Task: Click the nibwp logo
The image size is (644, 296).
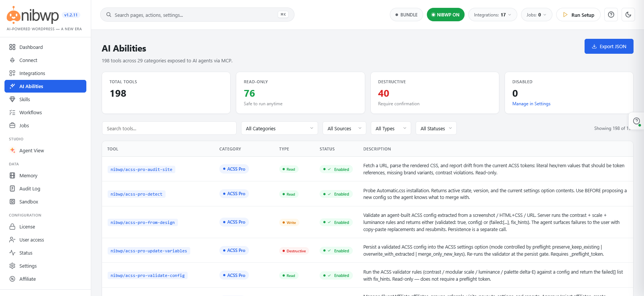Action: [33, 15]
